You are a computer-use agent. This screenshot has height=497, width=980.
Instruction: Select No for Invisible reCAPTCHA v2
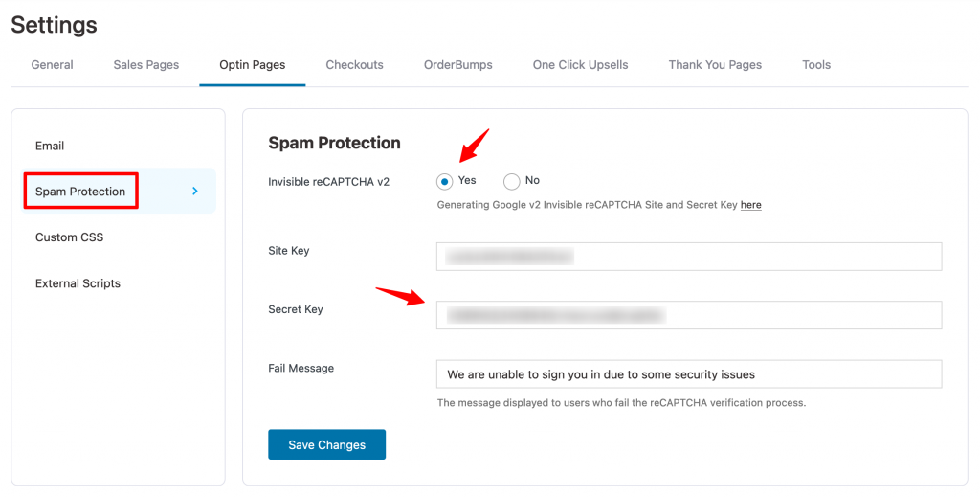tap(511, 181)
